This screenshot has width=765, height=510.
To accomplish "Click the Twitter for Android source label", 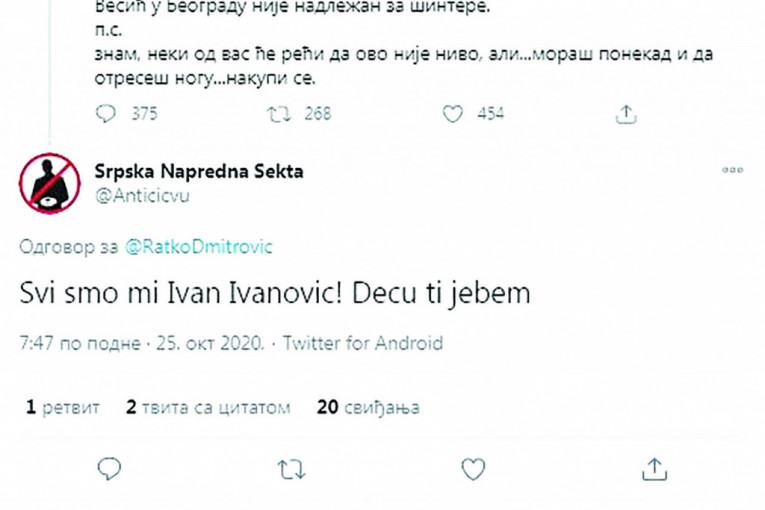I will click(x=363, y=343).
